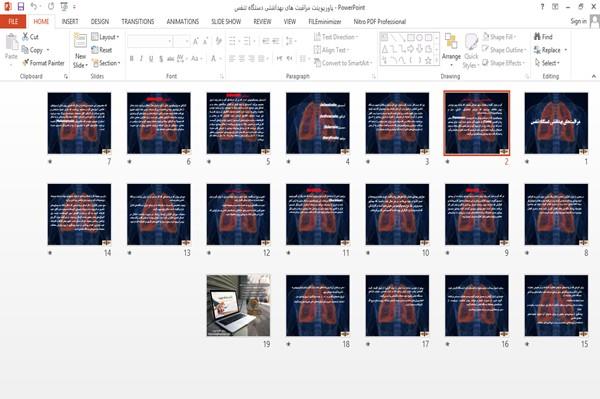This screenshot has width=600, height=399.
Task: Click the Paste icon in Clipboard group
Action: pos(11,42)
